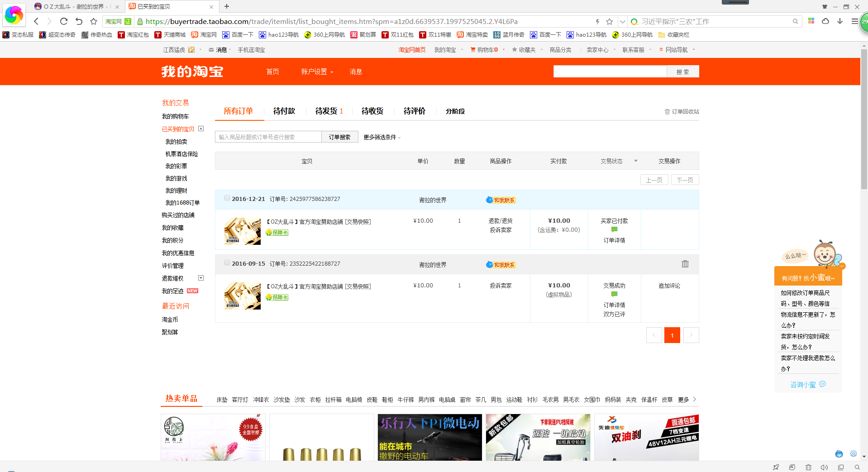Image resolution: width=868 pixels, height=472 pixels.
Task: Open 账户设置 dropdown menu
Action: 317,72
